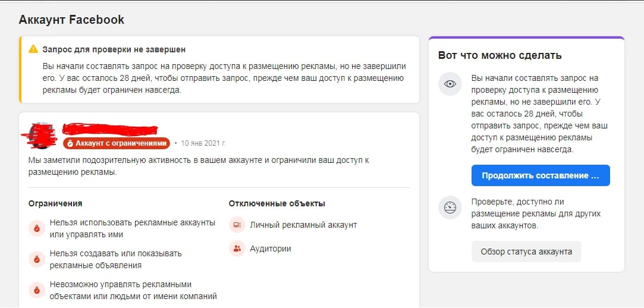
Task: Click the 'Аккаунт Facebook' heading
Action: pos(71,19)
